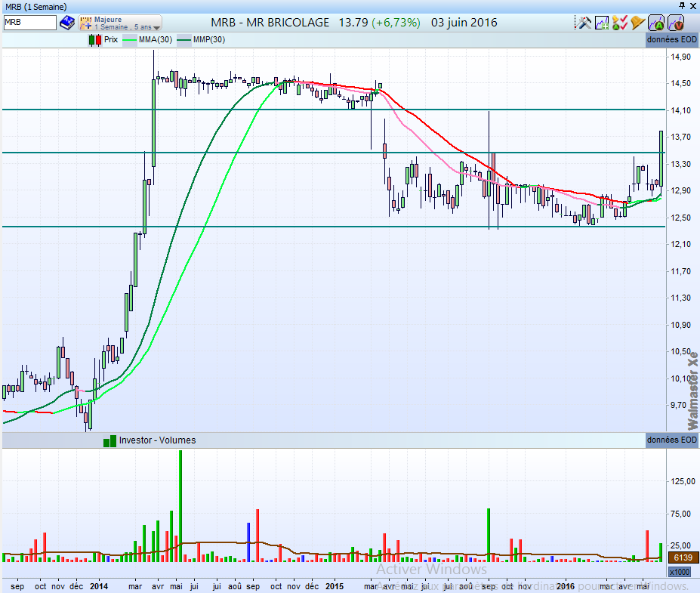The height and width of the screenshot is (593, 700).
Task: Click the 12,10 price axis label
Action: pyautogui.click(x=681, y=244)
